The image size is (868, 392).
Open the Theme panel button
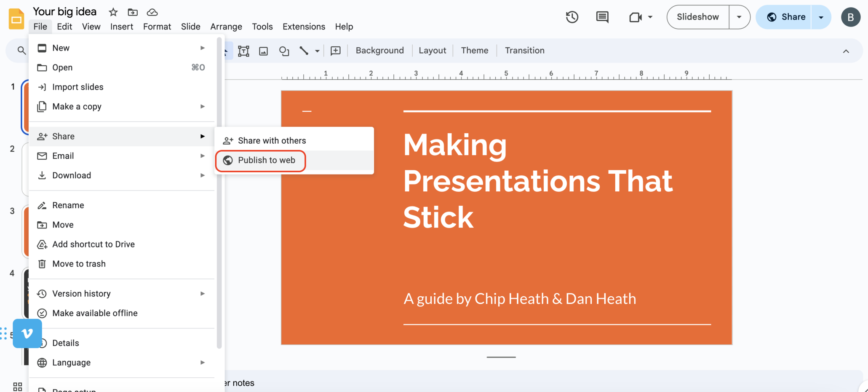pyautogui.click(x=475, y=51)
